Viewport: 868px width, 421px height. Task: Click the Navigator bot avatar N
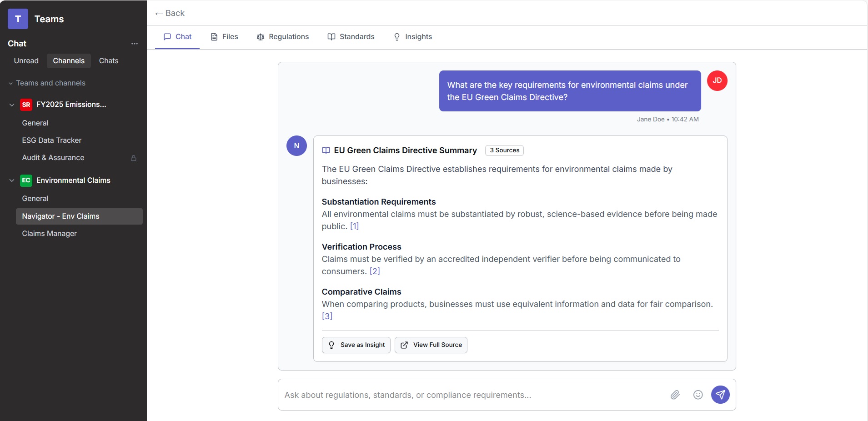click(296, 146)
